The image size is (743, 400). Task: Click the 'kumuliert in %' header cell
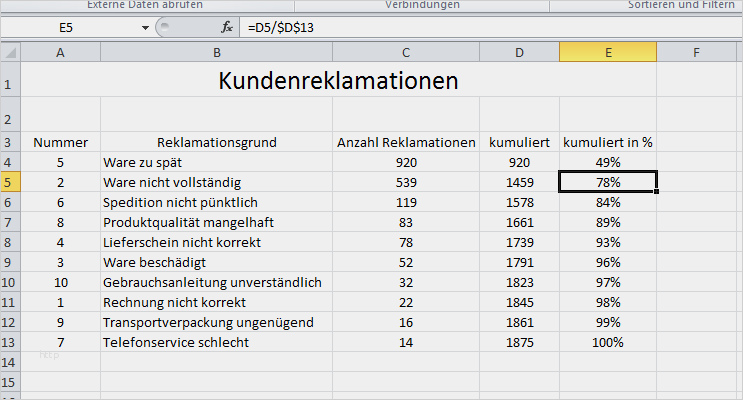[x=608, y=143]
